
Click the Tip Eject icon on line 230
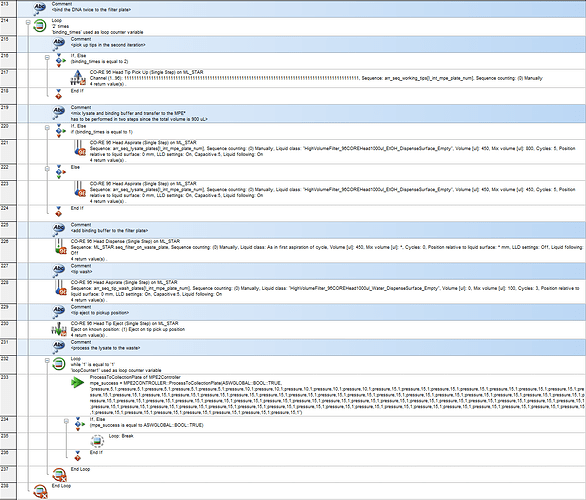(x=59, y=329)
